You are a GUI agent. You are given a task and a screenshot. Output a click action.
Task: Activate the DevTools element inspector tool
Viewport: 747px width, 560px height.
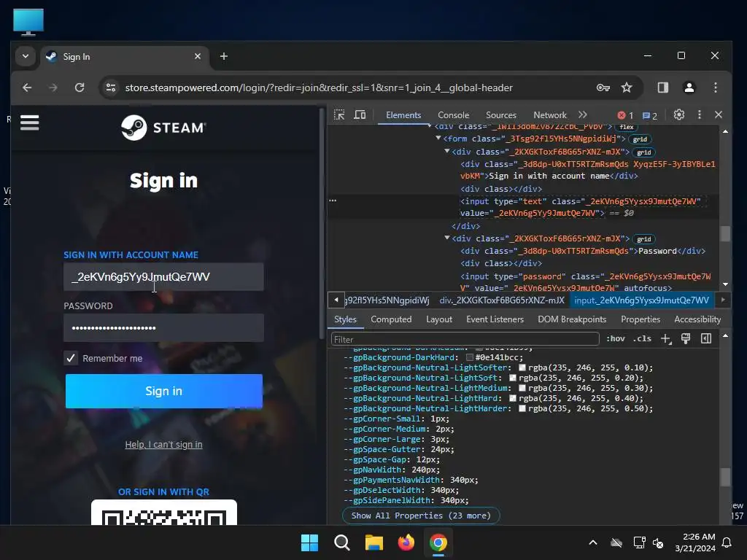339,114
